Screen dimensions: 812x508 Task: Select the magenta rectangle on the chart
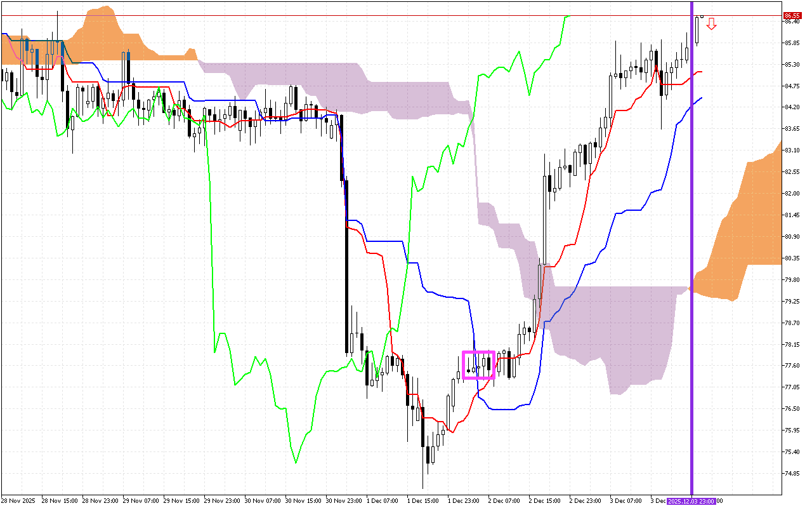pos(478,364)
